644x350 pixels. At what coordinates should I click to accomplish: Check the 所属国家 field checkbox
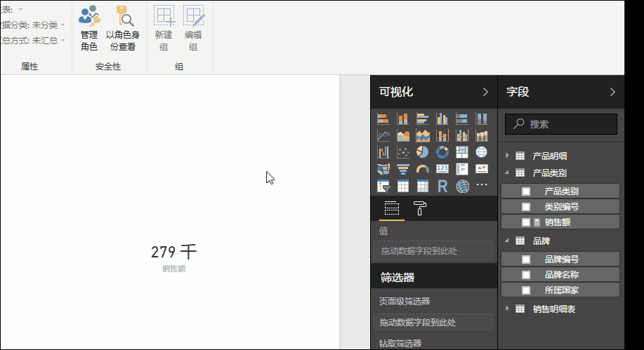526,290
